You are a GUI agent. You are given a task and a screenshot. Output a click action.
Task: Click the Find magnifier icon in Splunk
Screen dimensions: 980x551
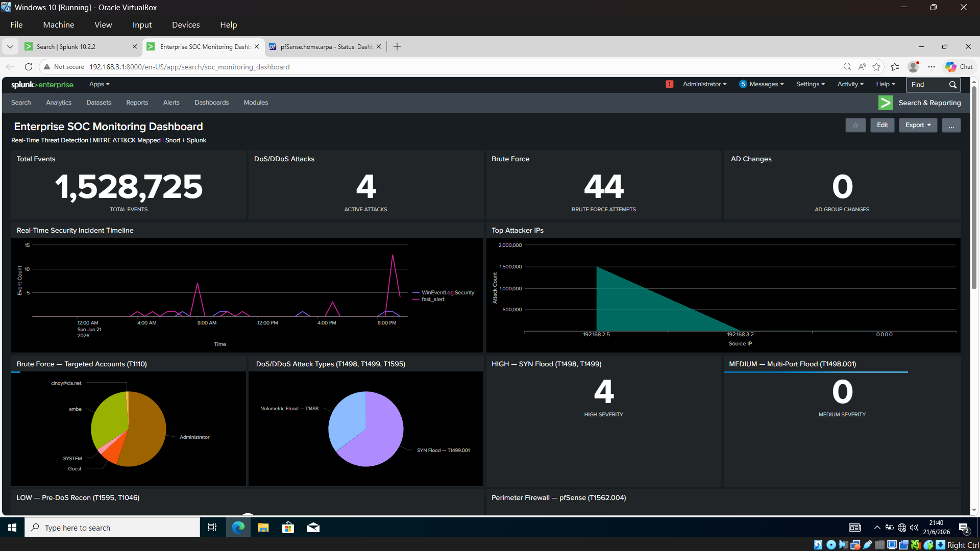pos(952,85)
